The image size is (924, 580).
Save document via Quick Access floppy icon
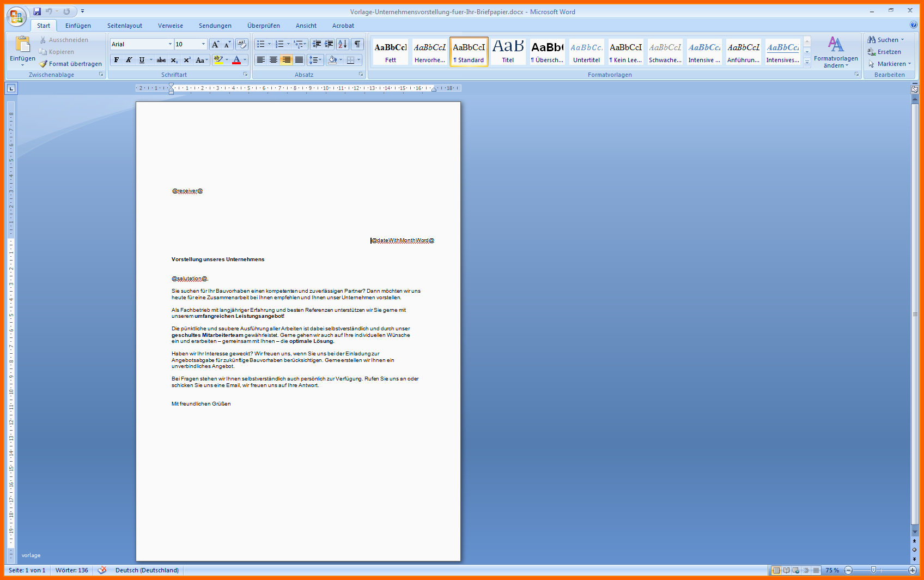coord(37,11)
